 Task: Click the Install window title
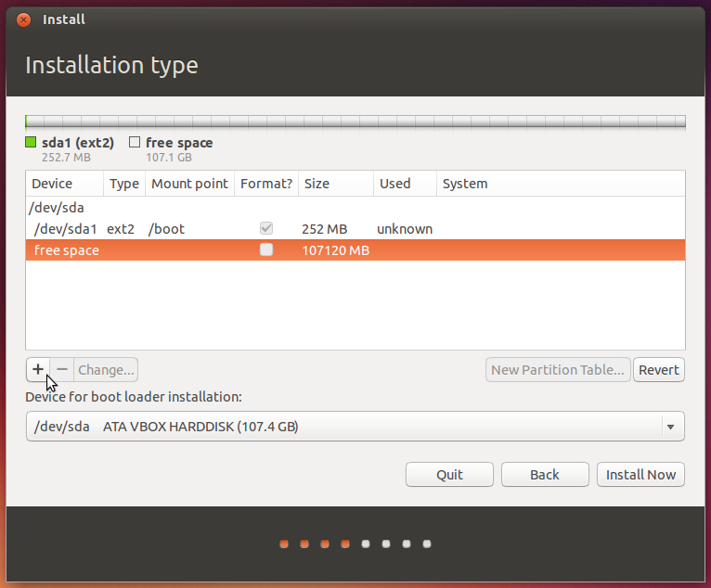(x=63, y=19)
